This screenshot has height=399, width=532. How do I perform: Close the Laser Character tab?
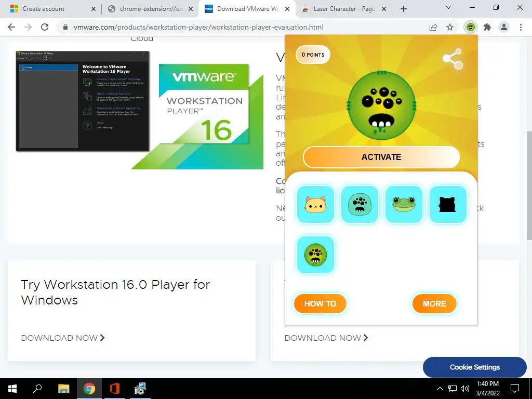384,9
